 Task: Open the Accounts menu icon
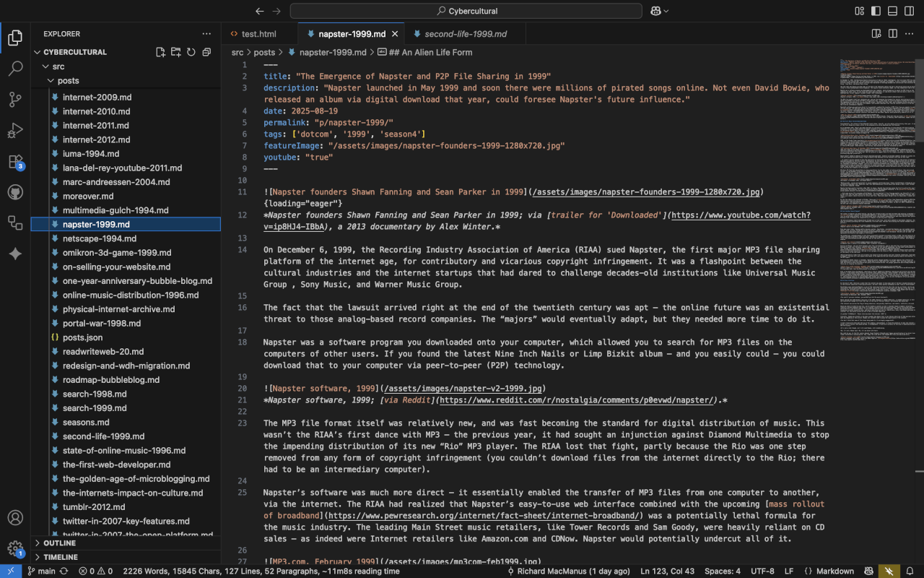coord(15,518)
